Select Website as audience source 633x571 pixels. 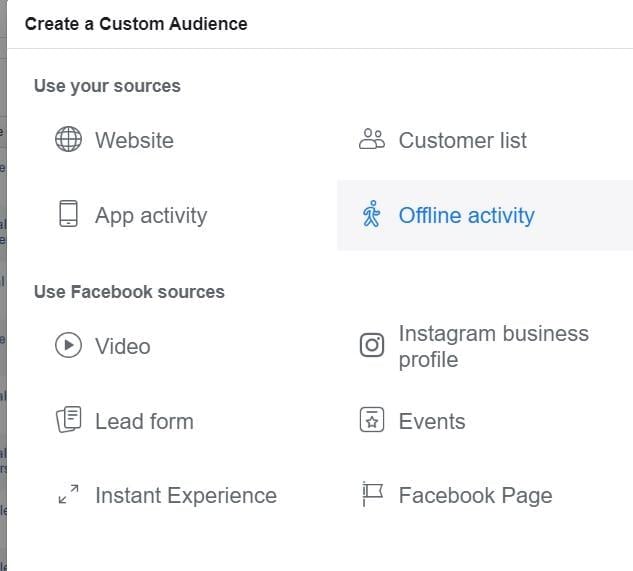pyautogui.click(x=134, y=140)
